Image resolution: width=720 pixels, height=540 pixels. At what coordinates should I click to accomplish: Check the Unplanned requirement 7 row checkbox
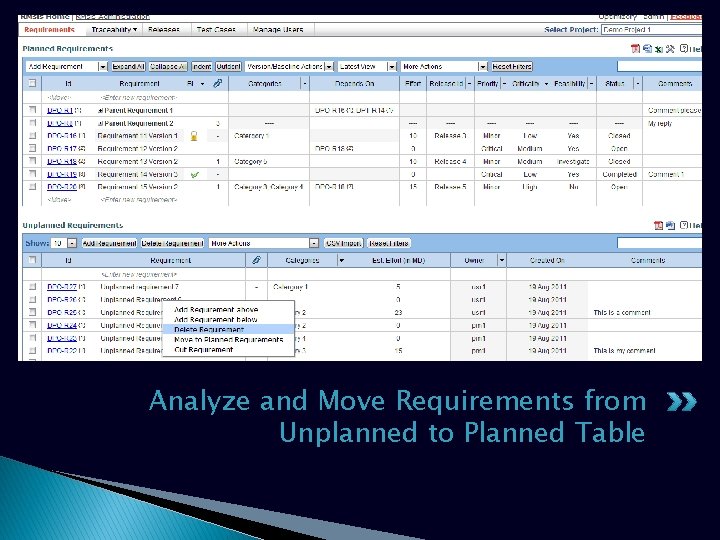(x=32, y=287)
